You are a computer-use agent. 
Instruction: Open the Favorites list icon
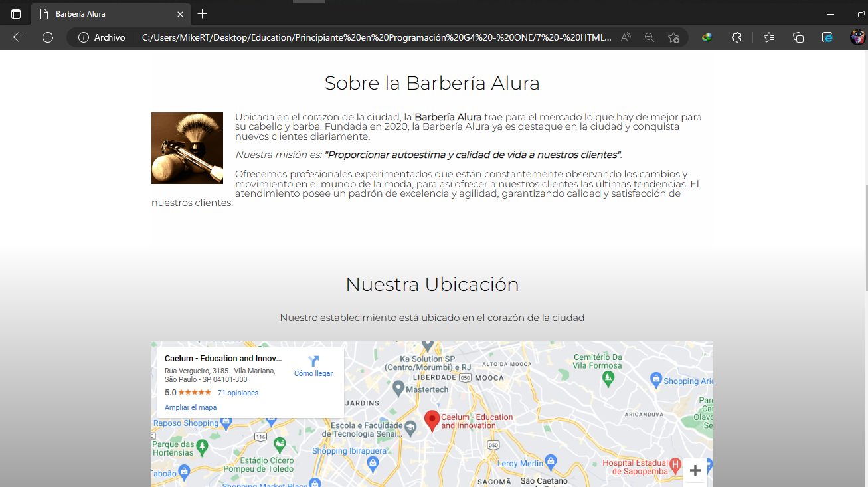[769, 37]
